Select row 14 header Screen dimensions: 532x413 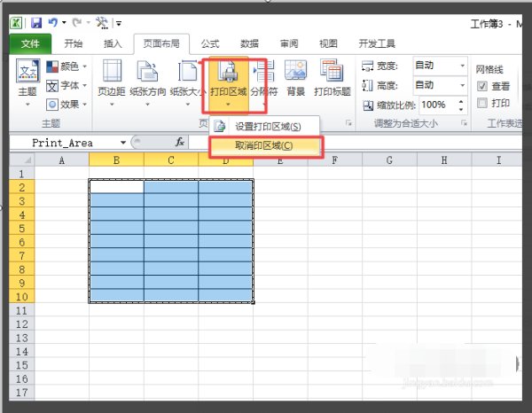coord(21,351)
